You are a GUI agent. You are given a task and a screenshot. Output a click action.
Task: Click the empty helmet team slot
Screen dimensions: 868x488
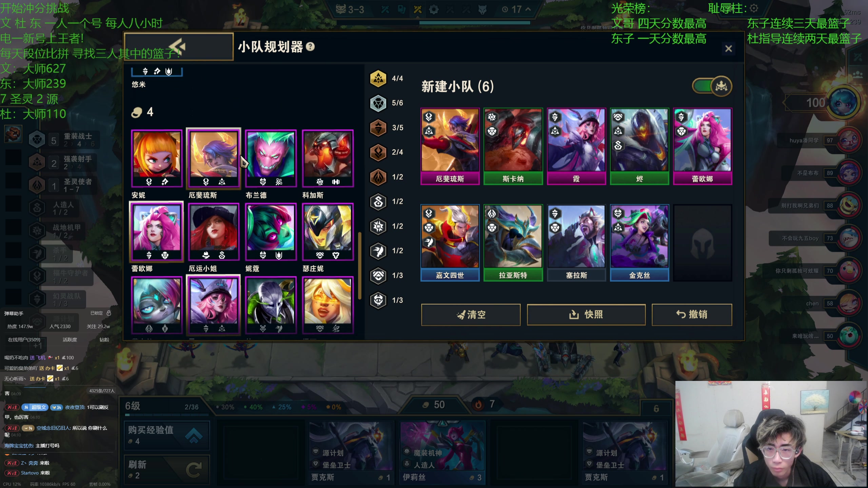703,243
